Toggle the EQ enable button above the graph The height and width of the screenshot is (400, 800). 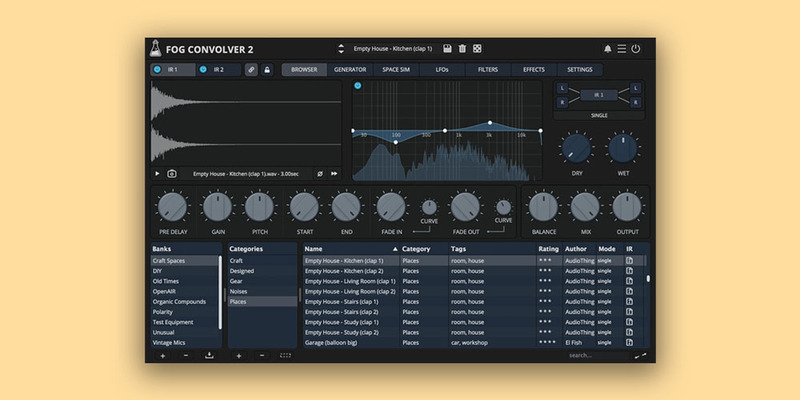click(x=357, y=86)
